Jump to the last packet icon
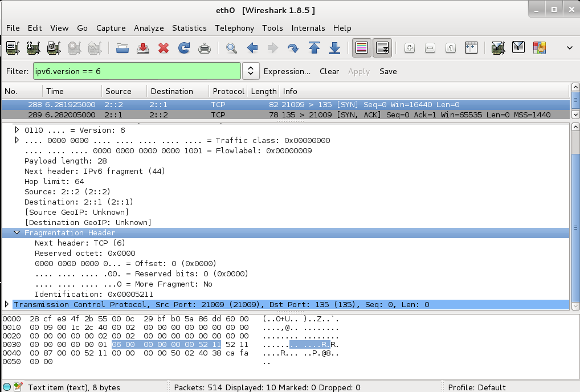Screen dimensions: 580x392 click(335, 48)
